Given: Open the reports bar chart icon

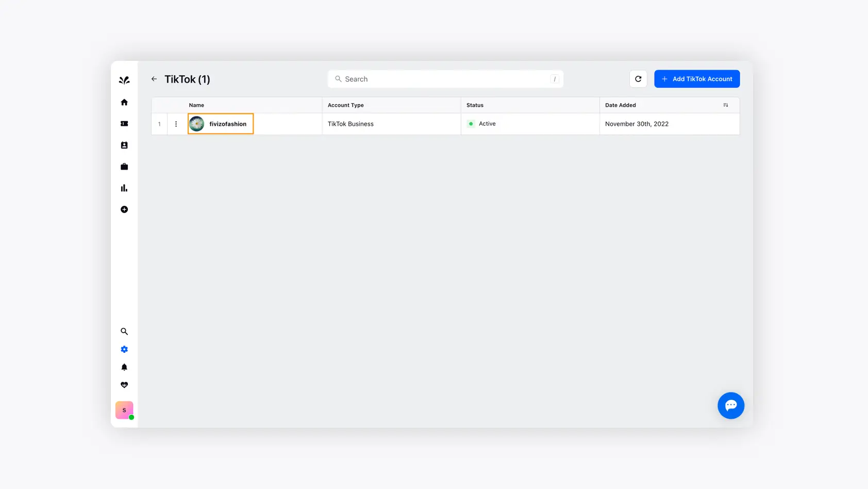Looking at the screenshot, I should pos(124,188).
